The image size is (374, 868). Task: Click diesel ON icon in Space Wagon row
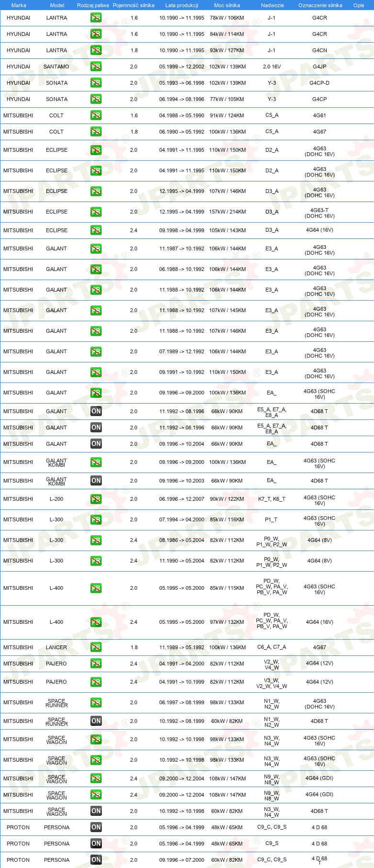96,811
